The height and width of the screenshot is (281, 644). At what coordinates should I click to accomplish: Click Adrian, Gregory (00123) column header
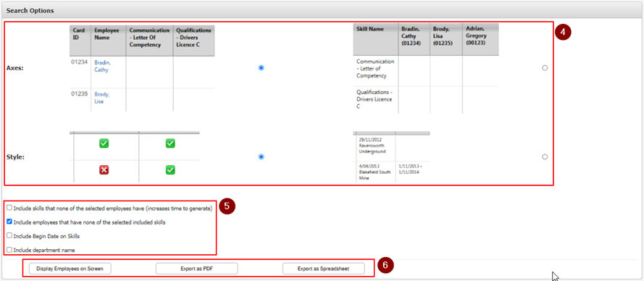[x=480, y=39]
